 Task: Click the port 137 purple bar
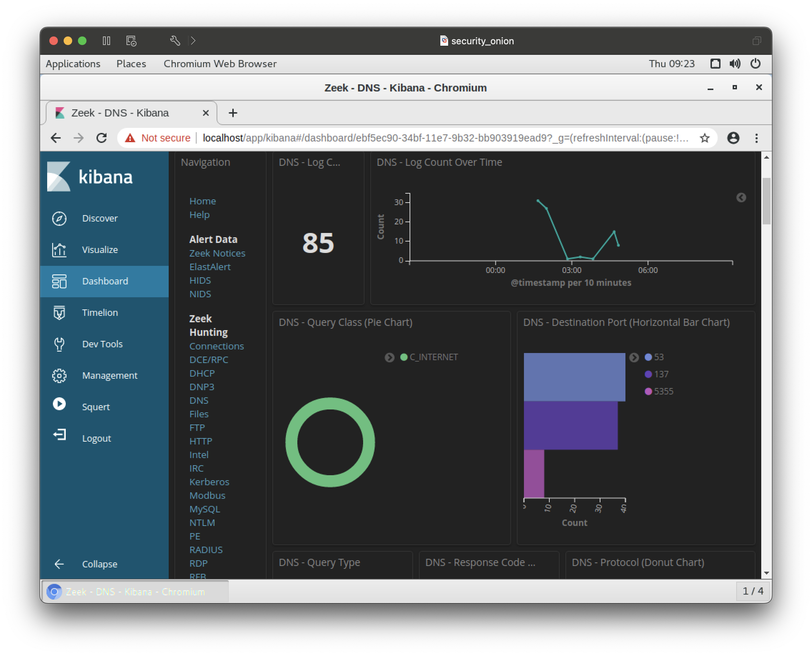[x=570, y=426]
